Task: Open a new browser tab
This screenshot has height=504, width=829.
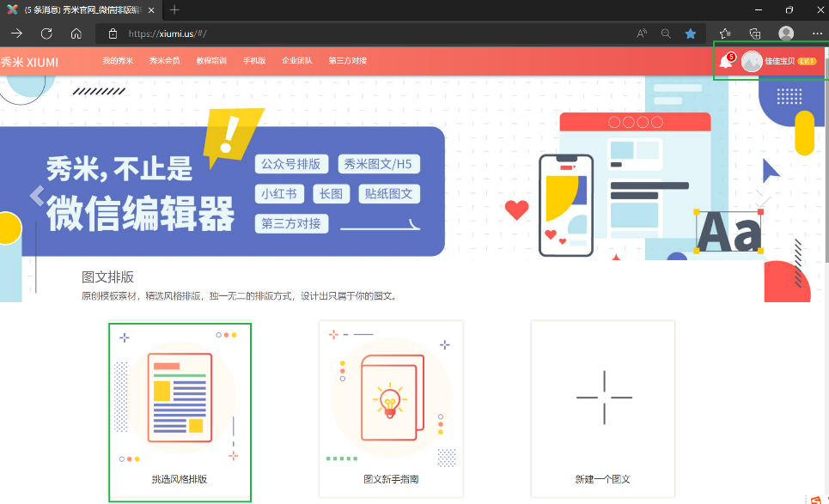Action: (174, 12)
